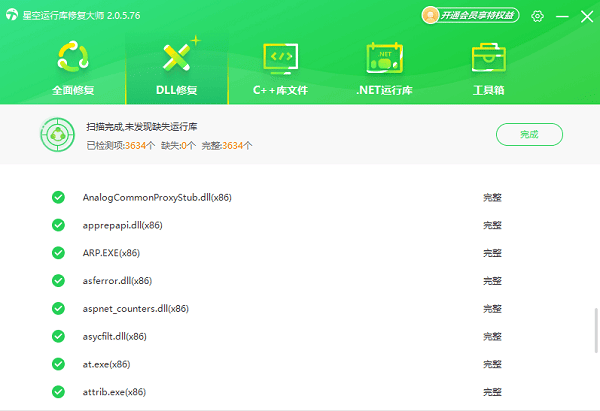Screen dimensions: 600x411
Task: Click the scan radar status icon
Action: click(58, 135)
